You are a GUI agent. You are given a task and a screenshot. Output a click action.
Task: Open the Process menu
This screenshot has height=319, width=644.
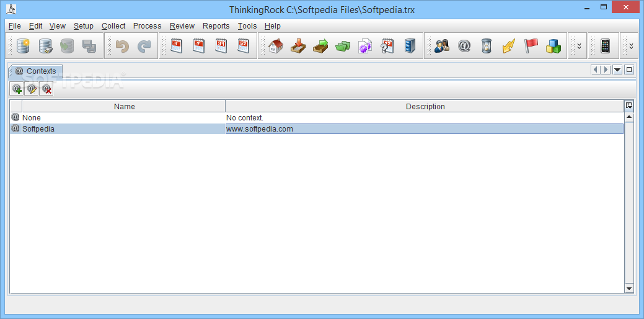pos(147,26)
